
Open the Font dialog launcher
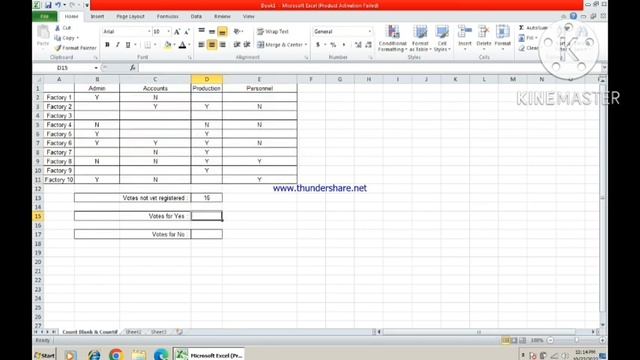click(190, 58)
